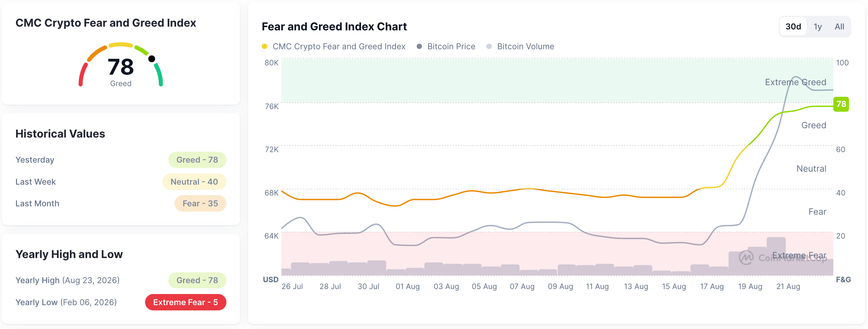Click the dark gray Bitcoin Price legend dot

419,46
